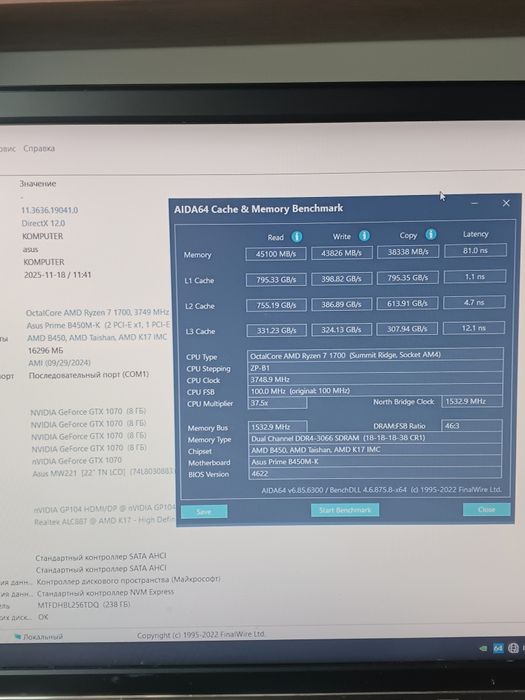Click the Copy info icon
The height and width of the screenshot is (700, 525).
point(431,234)
